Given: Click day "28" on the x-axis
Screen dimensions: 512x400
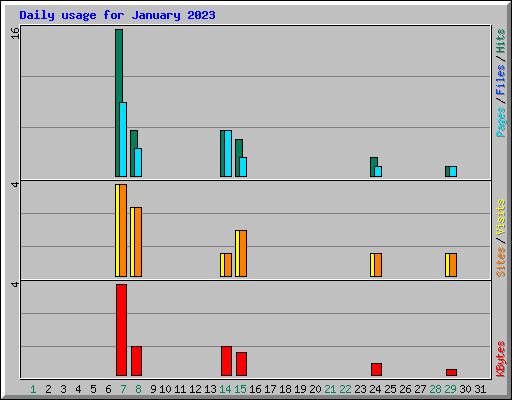Looking at the screenshot, I should tap(435, 389).
